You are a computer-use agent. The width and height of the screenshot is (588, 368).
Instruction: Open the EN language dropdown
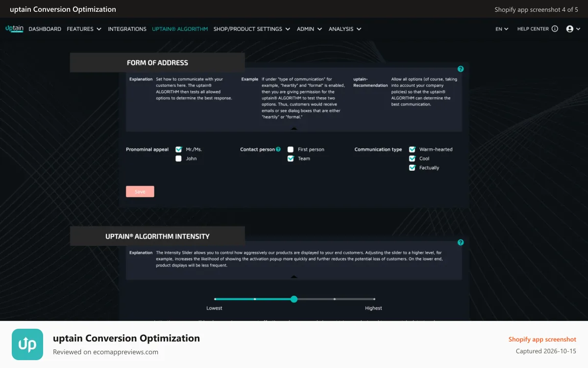[x=502, y=29]
